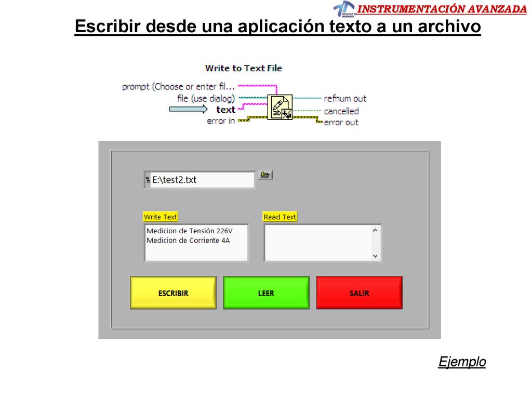The width and height of the screenshot is (532, 399).
Task: Click Read Text scrollbar down arrow
Action: click(375, 256)
